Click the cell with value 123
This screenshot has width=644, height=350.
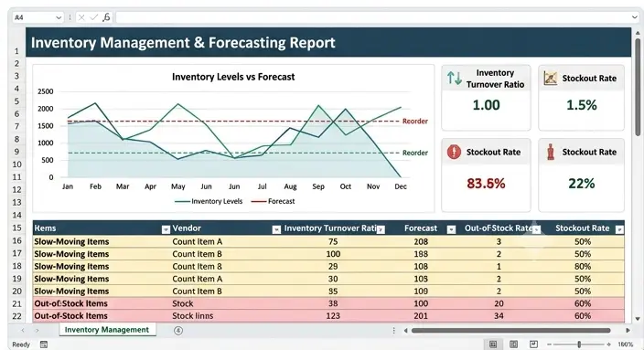click(x=333, y=315)
